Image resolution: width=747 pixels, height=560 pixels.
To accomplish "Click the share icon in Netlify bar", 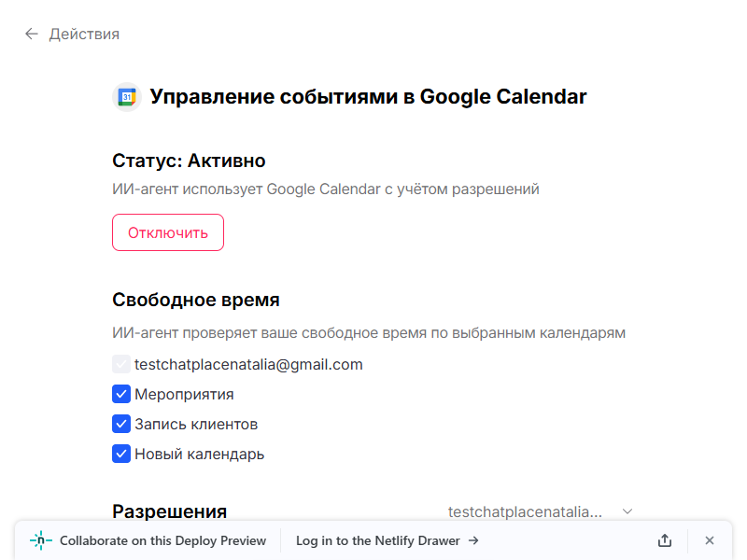I will pyautogui.click(x=665, y=540).
